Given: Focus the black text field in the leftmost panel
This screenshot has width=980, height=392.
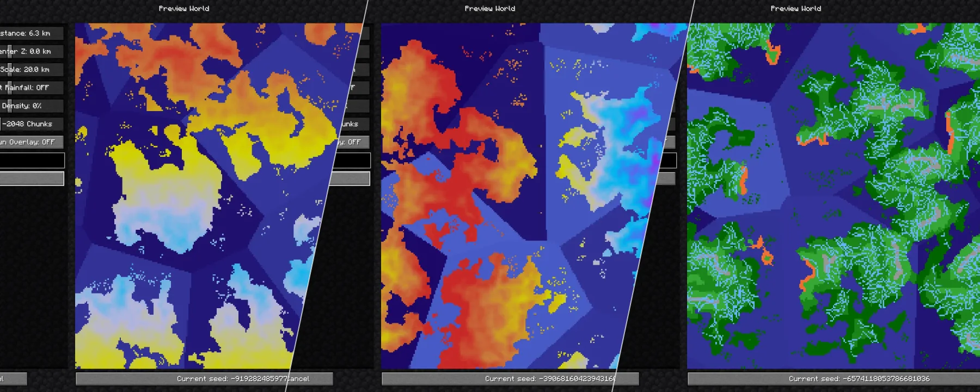Looking at the screenshot, I should click(32, 161).
